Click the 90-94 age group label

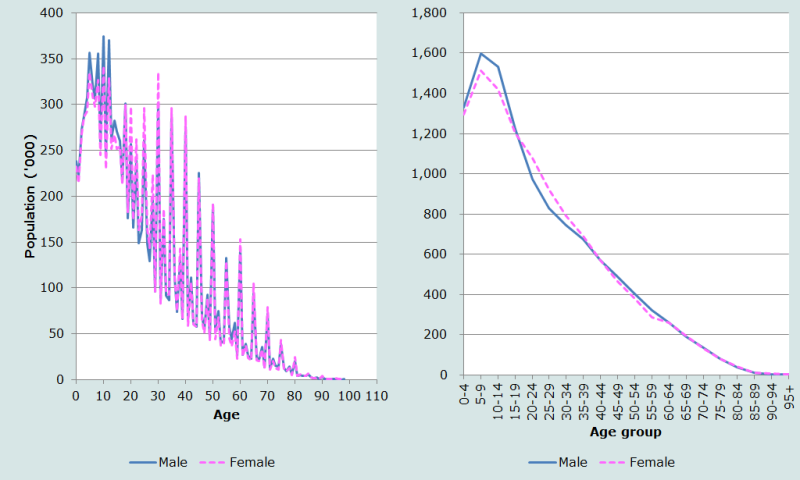click(x=772, y=402)
